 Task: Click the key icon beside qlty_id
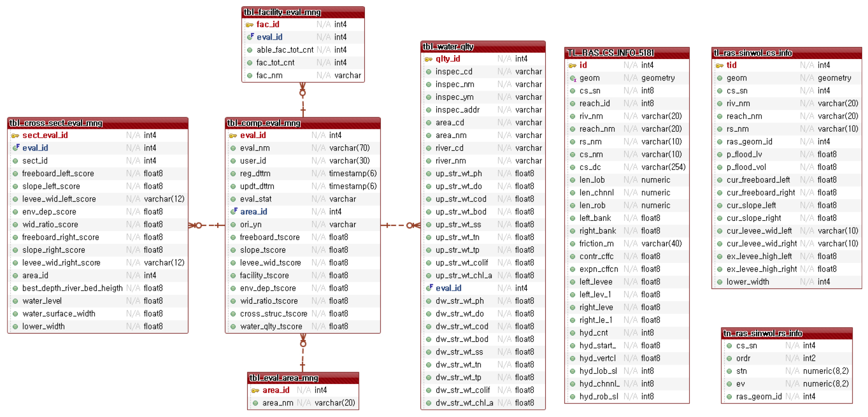click(x=428, y=59)
